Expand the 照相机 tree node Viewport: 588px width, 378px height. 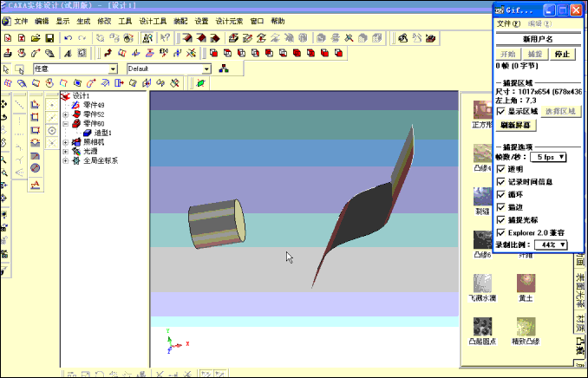pyautogui.click(x=66, y=142)
